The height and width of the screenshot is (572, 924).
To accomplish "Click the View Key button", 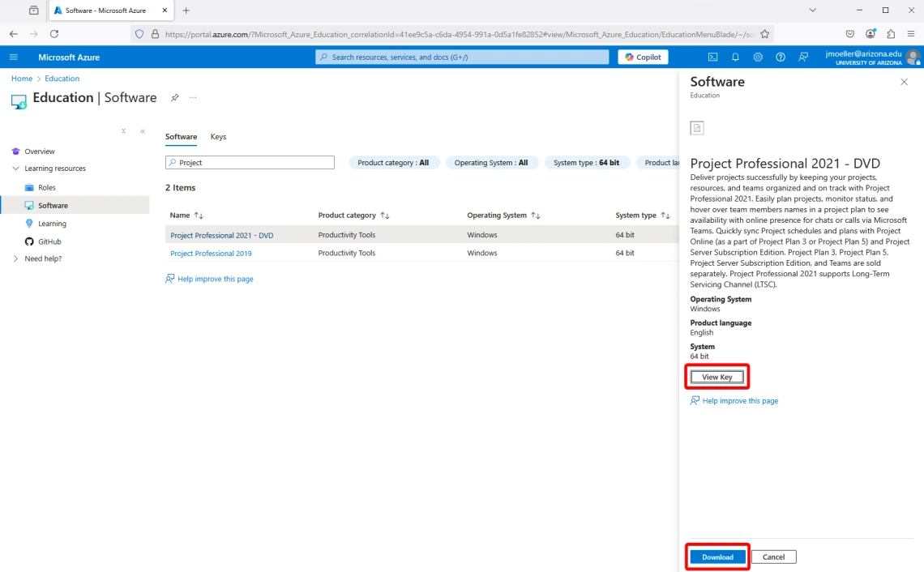I will pos(717,377).
